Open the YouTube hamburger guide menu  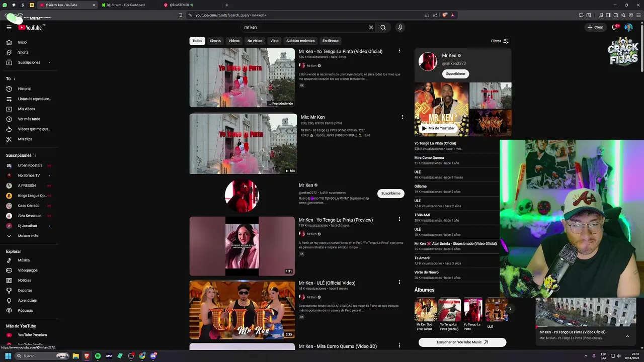pos(9,28)
